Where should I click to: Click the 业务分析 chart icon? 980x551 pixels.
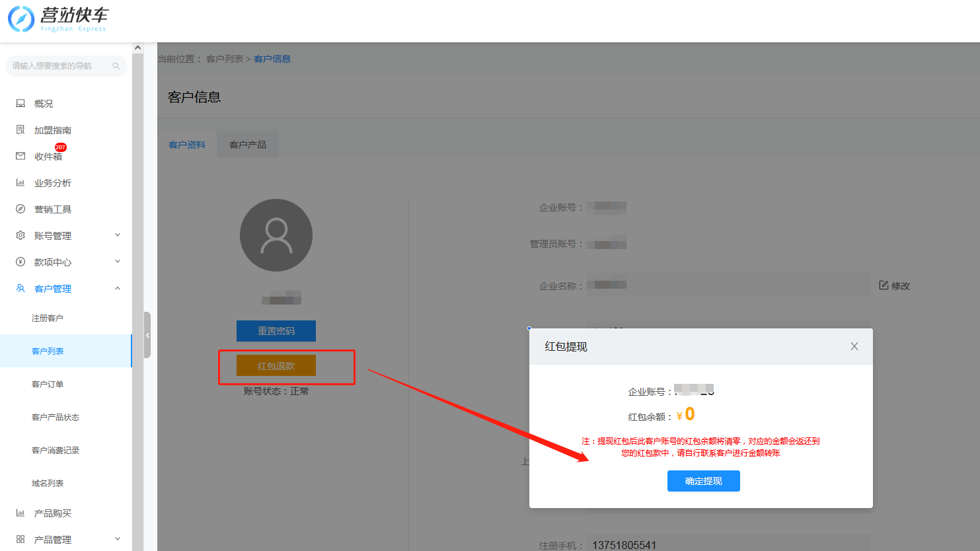[x=20, y=183]
